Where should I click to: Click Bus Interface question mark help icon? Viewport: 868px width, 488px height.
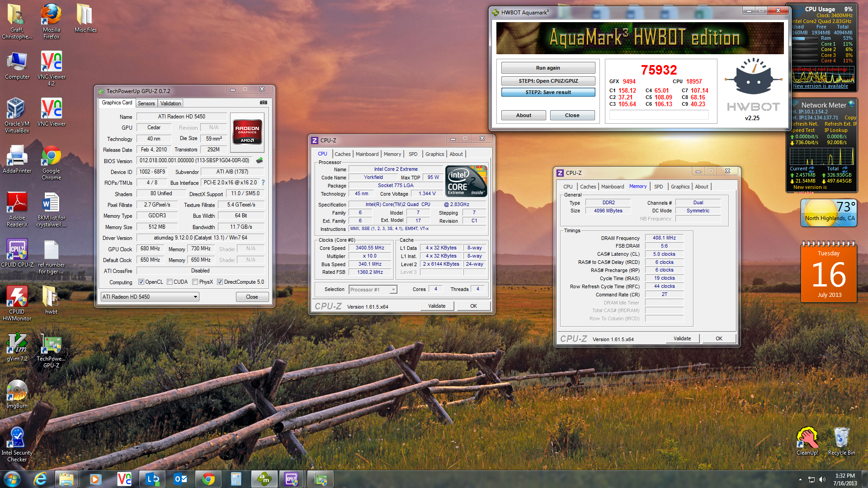click(263, 183)
